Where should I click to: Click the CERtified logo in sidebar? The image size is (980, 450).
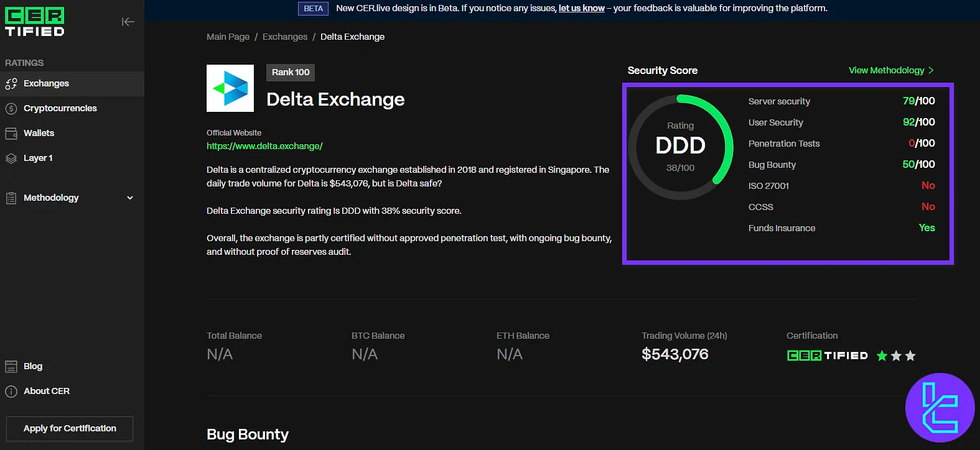point(35,22)
